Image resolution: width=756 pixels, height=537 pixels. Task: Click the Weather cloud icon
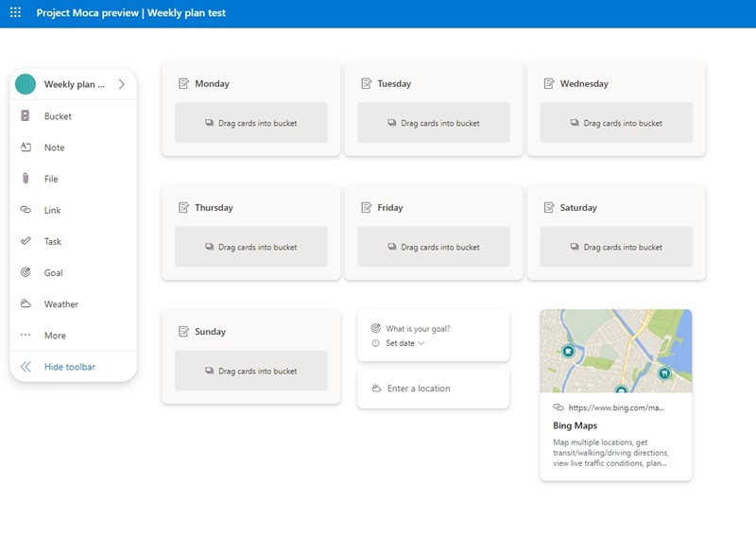pos(26,303)
